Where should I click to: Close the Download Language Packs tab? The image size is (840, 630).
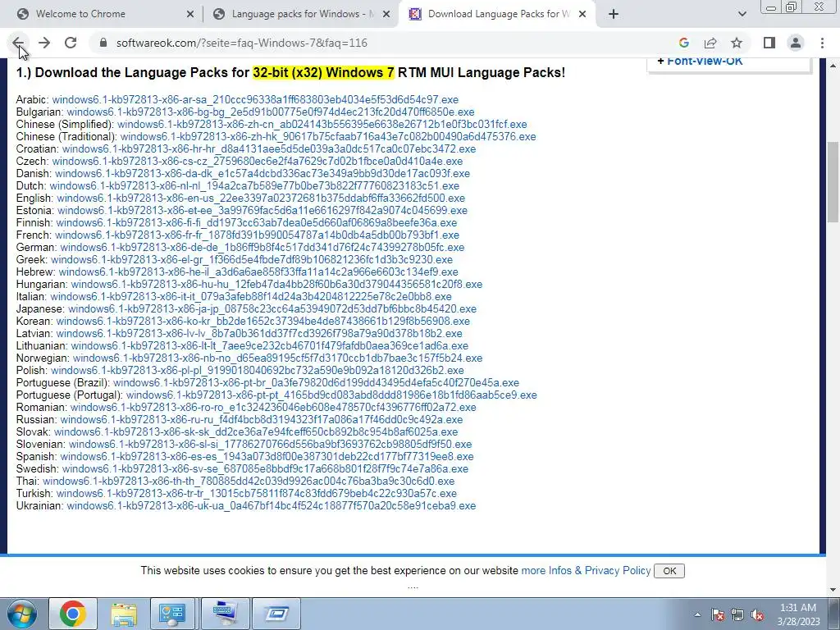(x=582, y=14)
